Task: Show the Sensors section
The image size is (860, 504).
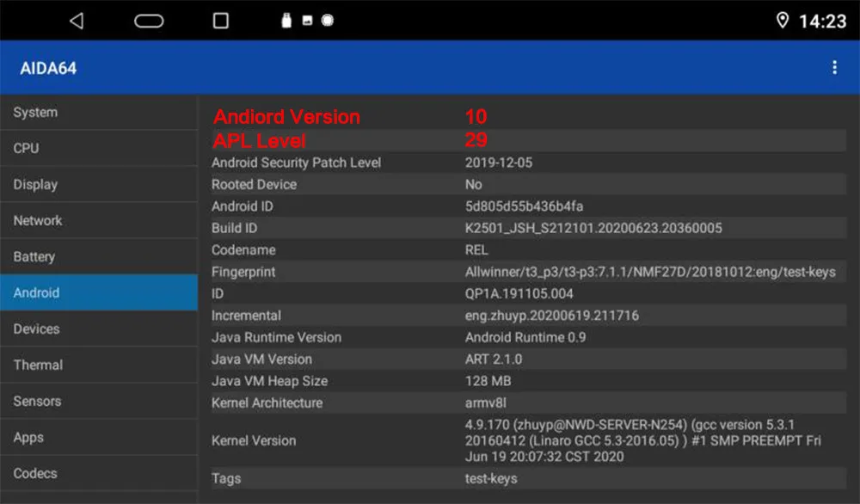Action: click(x=99, y=401)
